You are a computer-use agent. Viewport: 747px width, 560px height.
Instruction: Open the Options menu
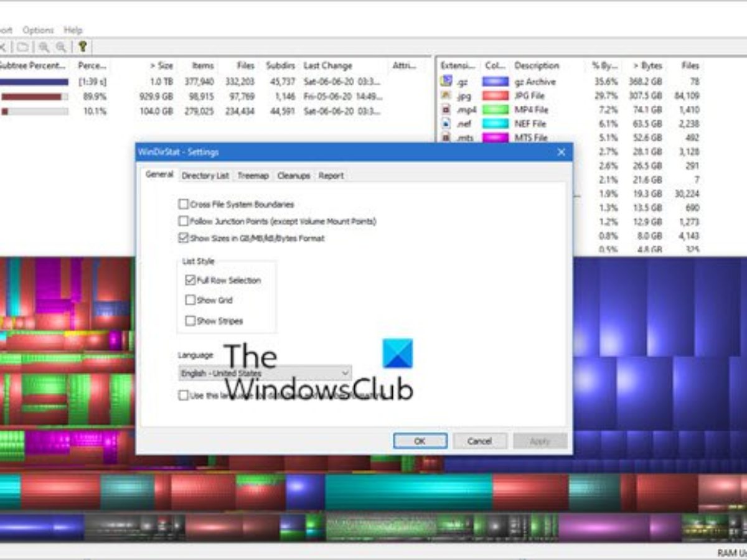[x=38, y=30]
